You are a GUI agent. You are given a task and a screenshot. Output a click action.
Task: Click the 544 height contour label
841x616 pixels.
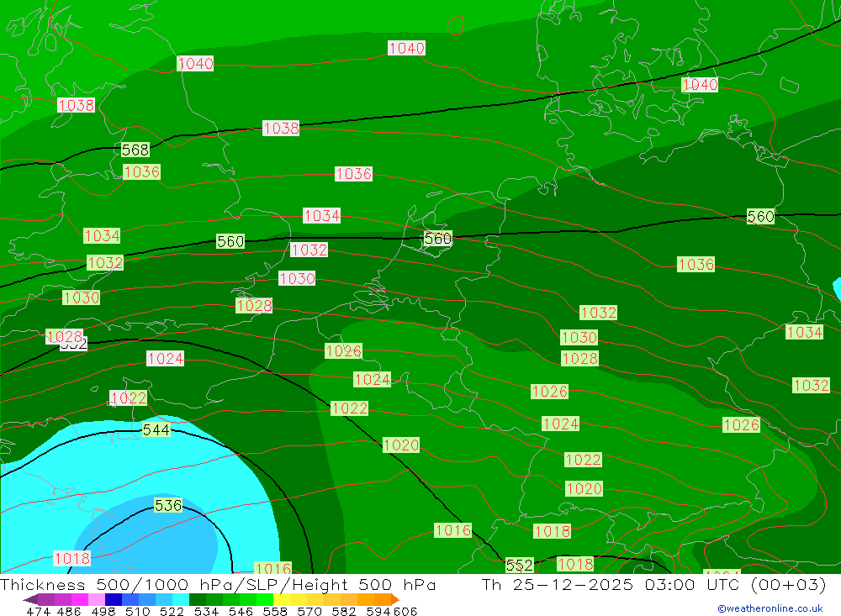coord(156,430)
